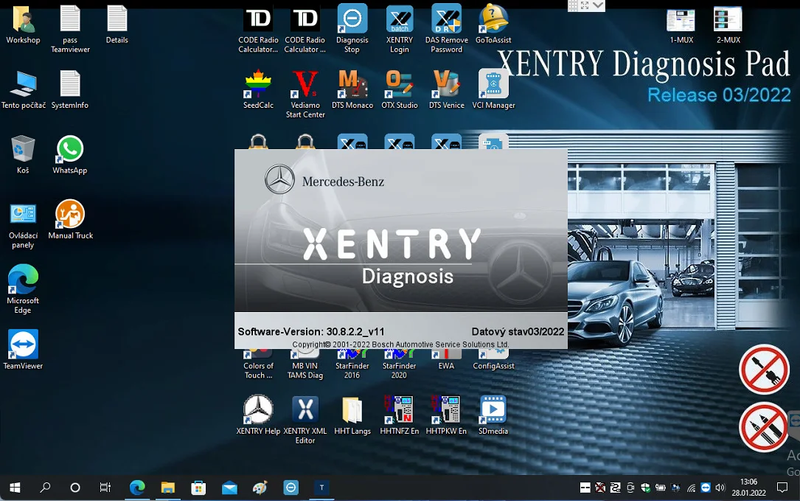Image resolution: width=800 pixels, height=501 pixels.
Task: Select the 1-MUX desktop icon
Action: click(x=681, y=25)
